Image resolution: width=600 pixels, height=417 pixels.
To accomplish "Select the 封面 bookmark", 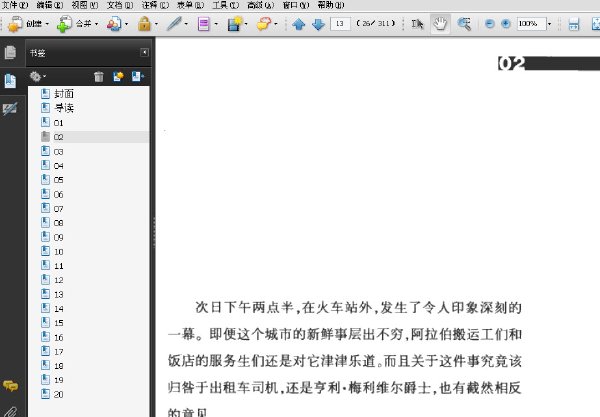I will tap(64, 94).
